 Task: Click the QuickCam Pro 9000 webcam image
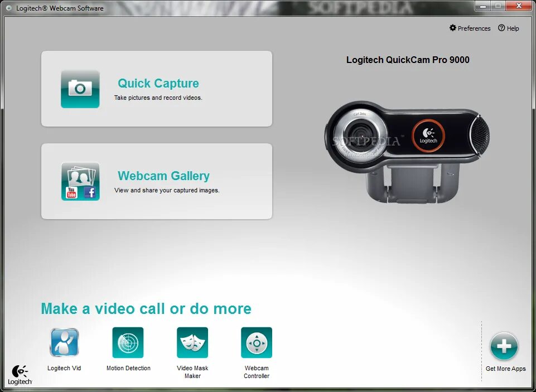(407, 151)
